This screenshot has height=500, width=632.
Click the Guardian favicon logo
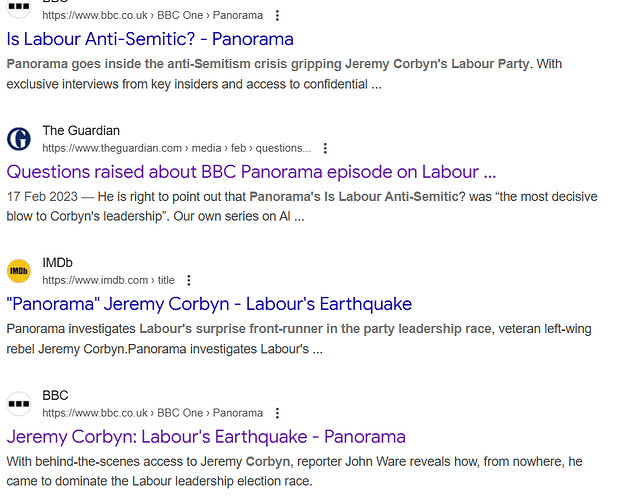point(19,139)
